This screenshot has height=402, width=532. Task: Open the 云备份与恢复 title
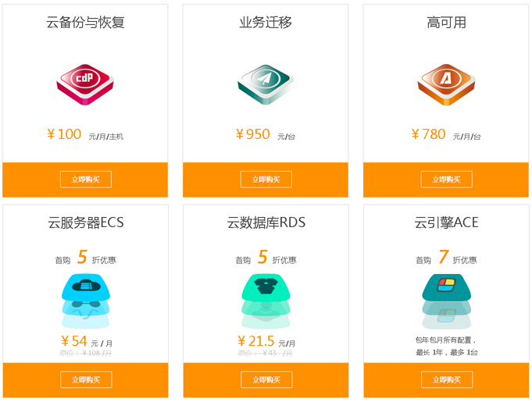tap(85, 23)
